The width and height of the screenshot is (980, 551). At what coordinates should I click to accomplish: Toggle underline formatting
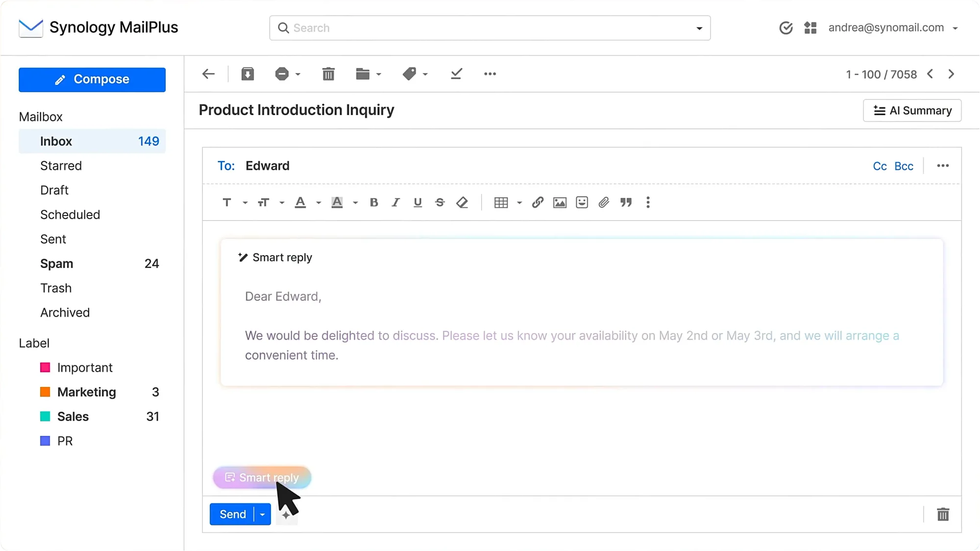click(417, 202)
